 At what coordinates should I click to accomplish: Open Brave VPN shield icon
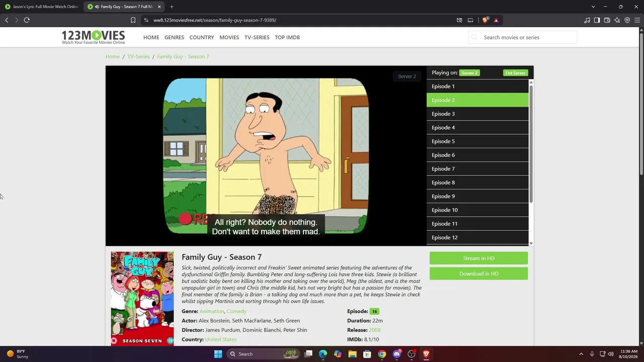(x=627, y=20)
